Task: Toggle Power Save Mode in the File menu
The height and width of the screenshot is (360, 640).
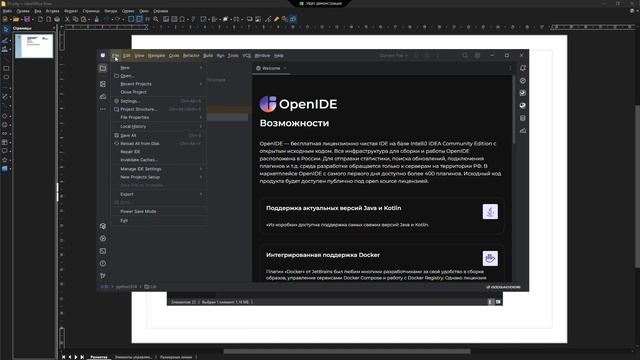Action: click(159, 211)
